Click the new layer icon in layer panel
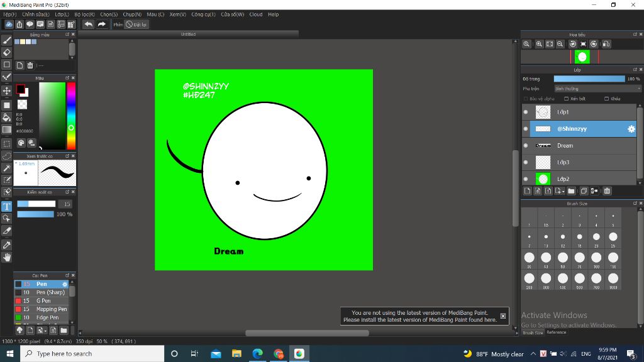644x362 pixels. [528, 191]
